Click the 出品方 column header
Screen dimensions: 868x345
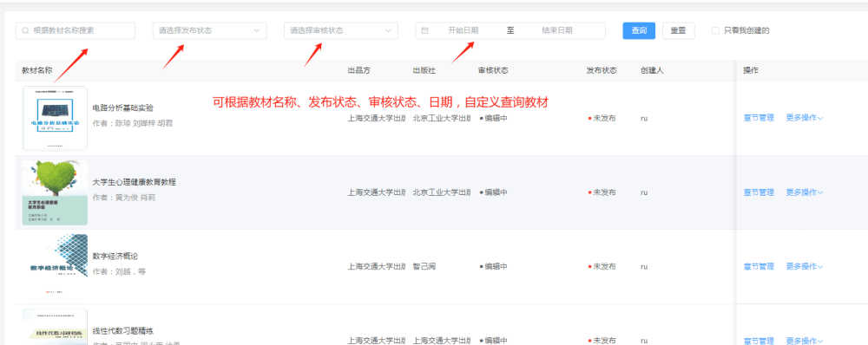(358, 70)
